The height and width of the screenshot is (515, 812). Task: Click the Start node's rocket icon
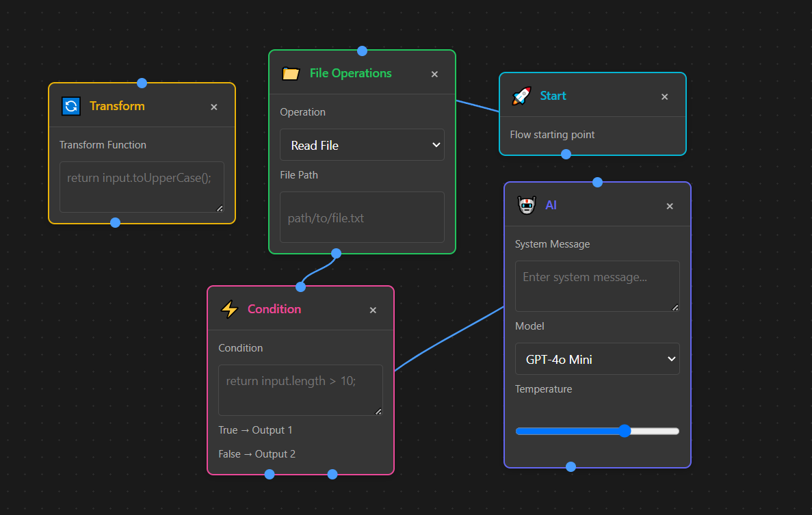pyautogui.click(x=521, y=96)
